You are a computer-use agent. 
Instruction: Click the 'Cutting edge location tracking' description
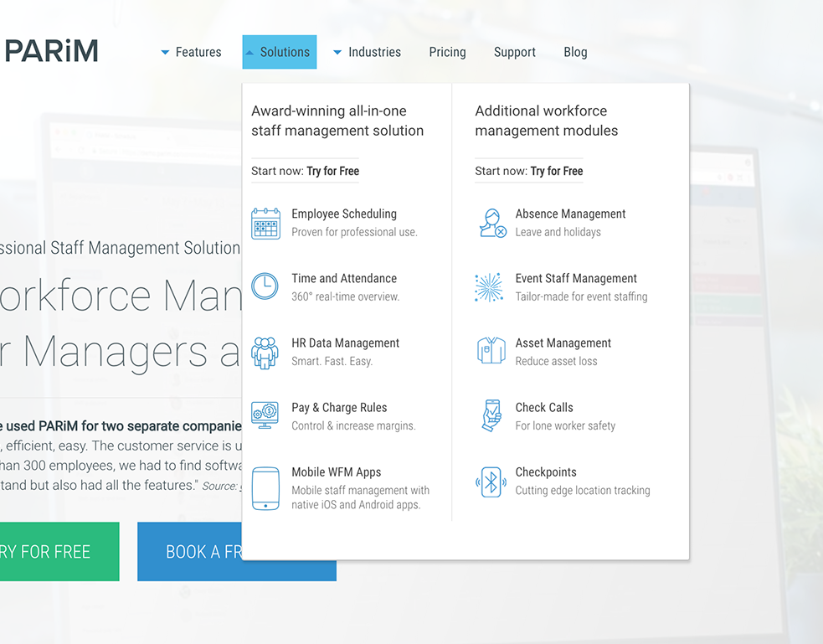[583, 490]
